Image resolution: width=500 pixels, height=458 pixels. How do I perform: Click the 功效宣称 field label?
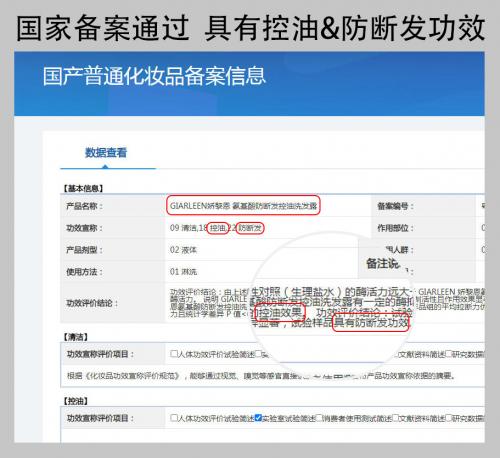click(84, 228)
